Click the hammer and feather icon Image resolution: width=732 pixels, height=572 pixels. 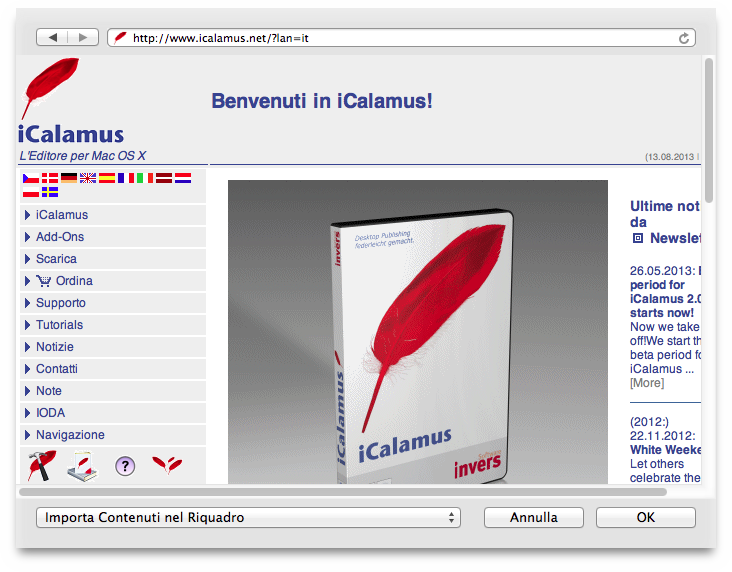click(42, 465)
